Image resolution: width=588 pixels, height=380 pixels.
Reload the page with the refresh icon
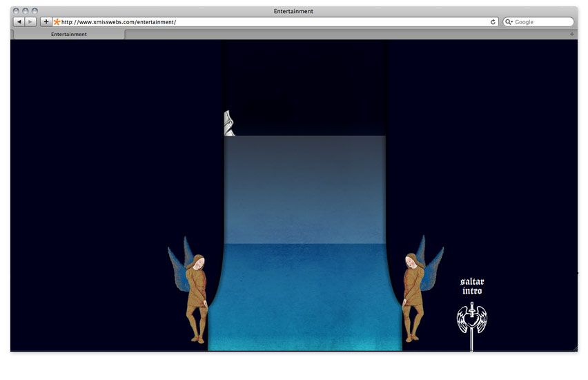(x=493, y=22)
